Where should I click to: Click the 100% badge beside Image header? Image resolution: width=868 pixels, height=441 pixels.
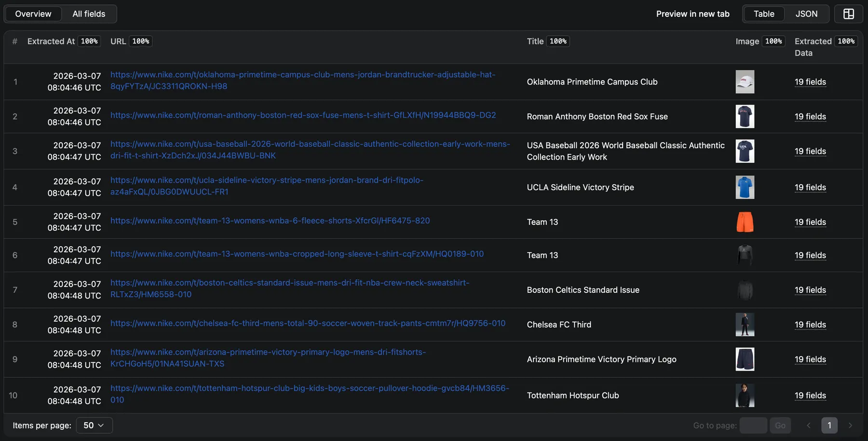coord(773,41)
